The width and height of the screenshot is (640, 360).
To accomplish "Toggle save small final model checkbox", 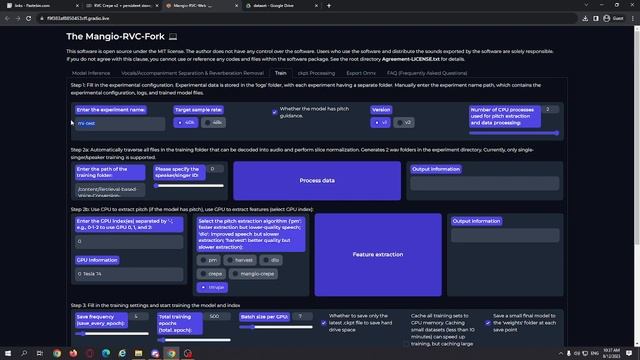I will click(488, 323).
